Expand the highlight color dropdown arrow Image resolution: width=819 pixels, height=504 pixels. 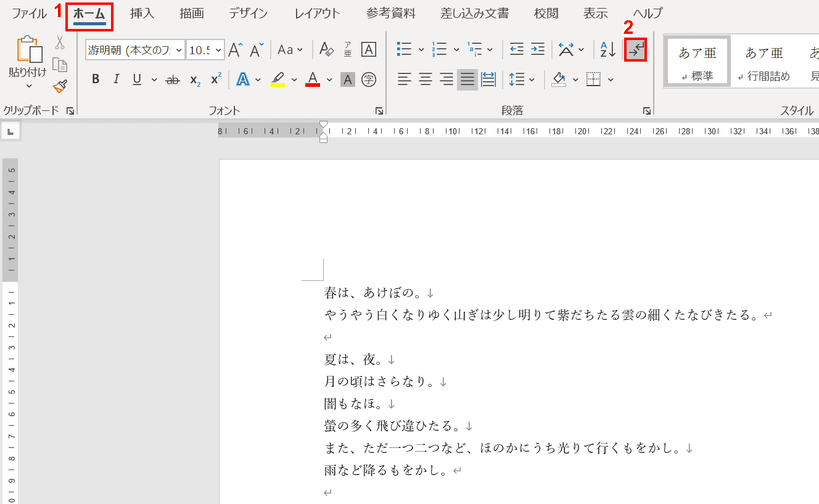(294, 79)
